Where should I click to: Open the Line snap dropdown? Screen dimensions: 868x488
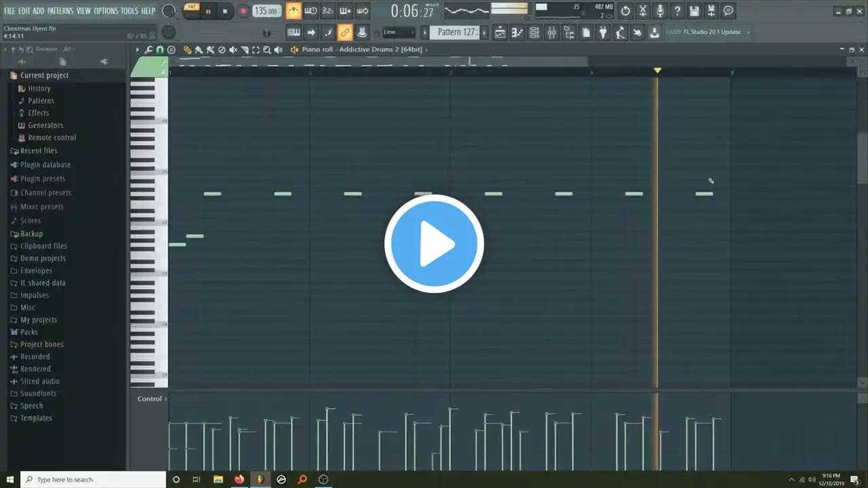click(x=398, y=32)
